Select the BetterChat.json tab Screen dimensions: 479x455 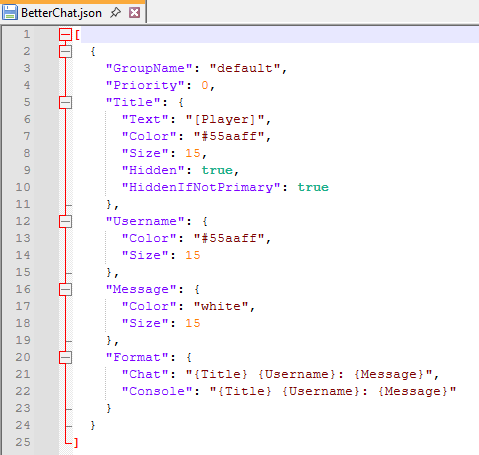tap(73, 13)
